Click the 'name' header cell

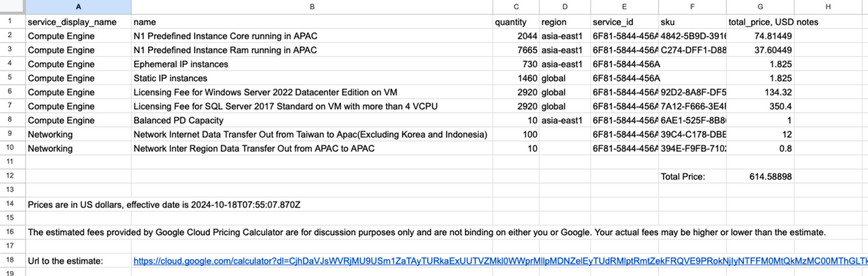click(312, 22)
